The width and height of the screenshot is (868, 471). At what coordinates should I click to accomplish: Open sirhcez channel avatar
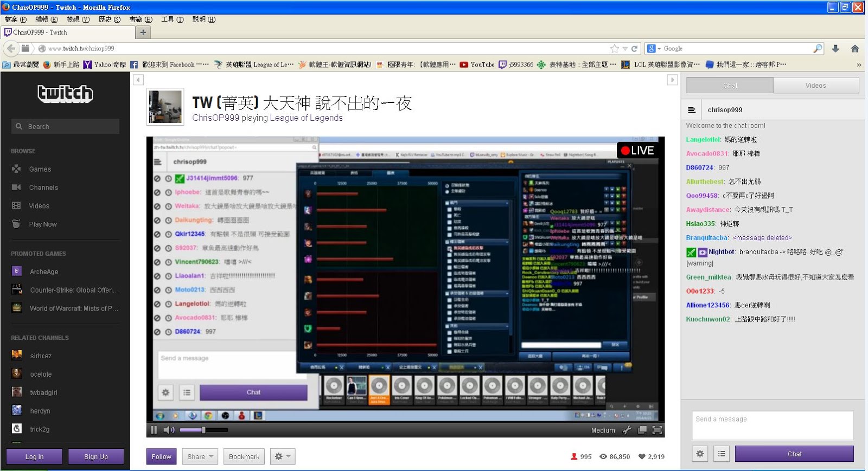click(x=17, y=356)
